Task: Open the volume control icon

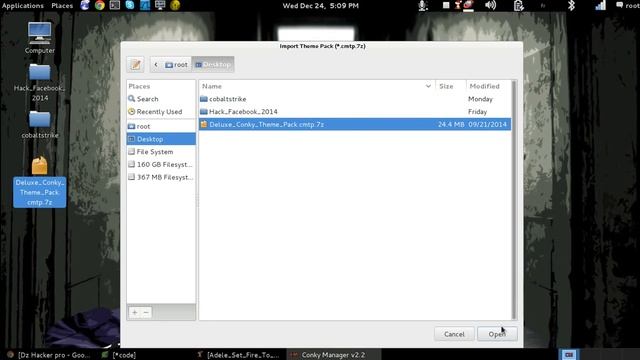Action: 491,5
